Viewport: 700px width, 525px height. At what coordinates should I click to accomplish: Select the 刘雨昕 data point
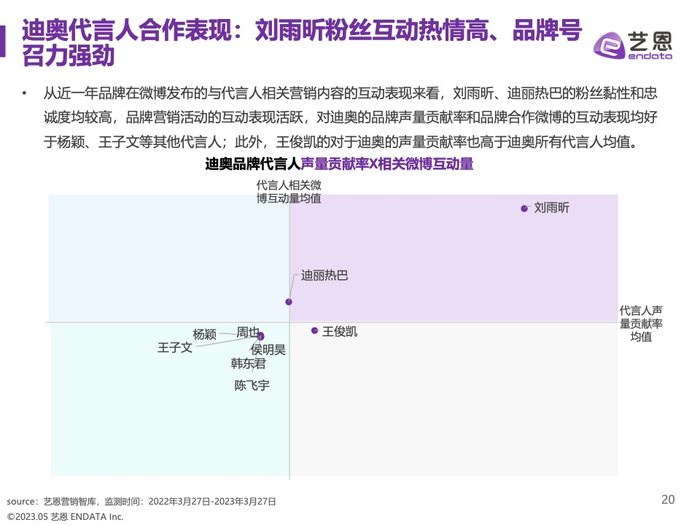click(524, 208)
